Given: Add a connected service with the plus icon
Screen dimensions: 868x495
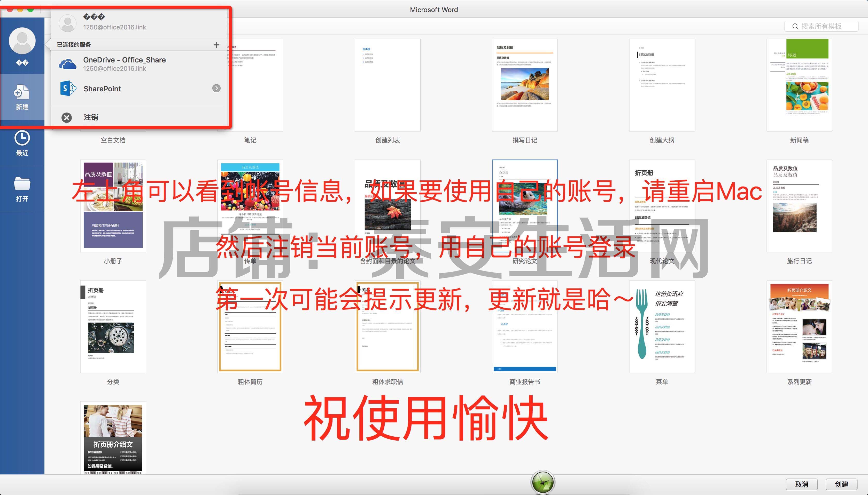Looking at the screenshot, I should click(216, 45).
